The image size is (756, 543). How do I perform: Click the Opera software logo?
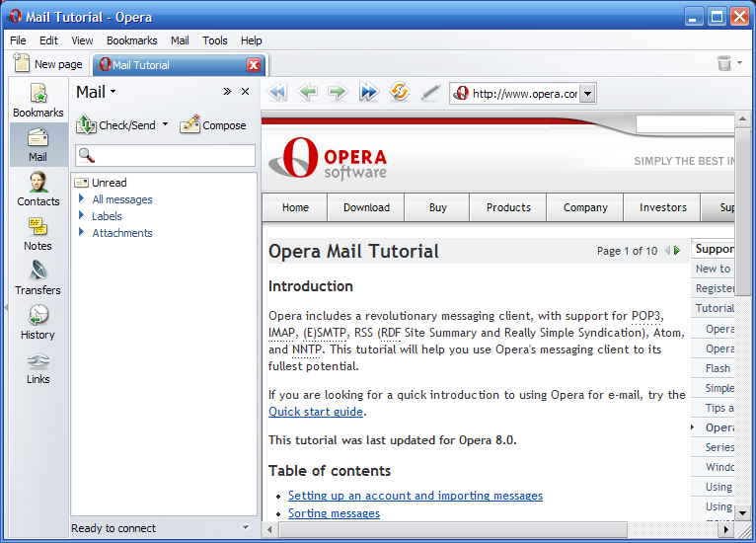click(328, 158)
